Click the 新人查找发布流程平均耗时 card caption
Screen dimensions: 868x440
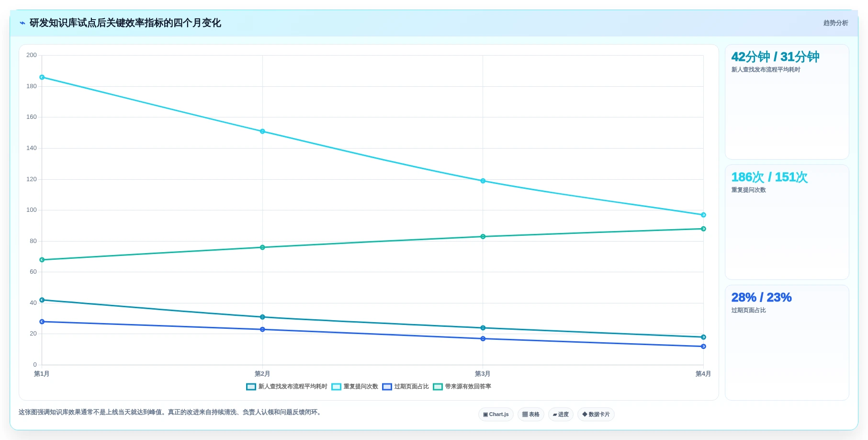click(x=766, y=69)
